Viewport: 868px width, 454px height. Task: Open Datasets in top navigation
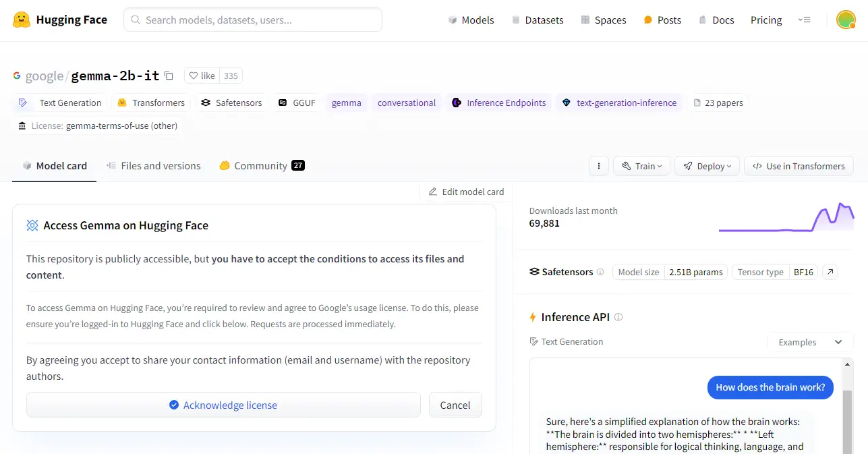(538, 20)
